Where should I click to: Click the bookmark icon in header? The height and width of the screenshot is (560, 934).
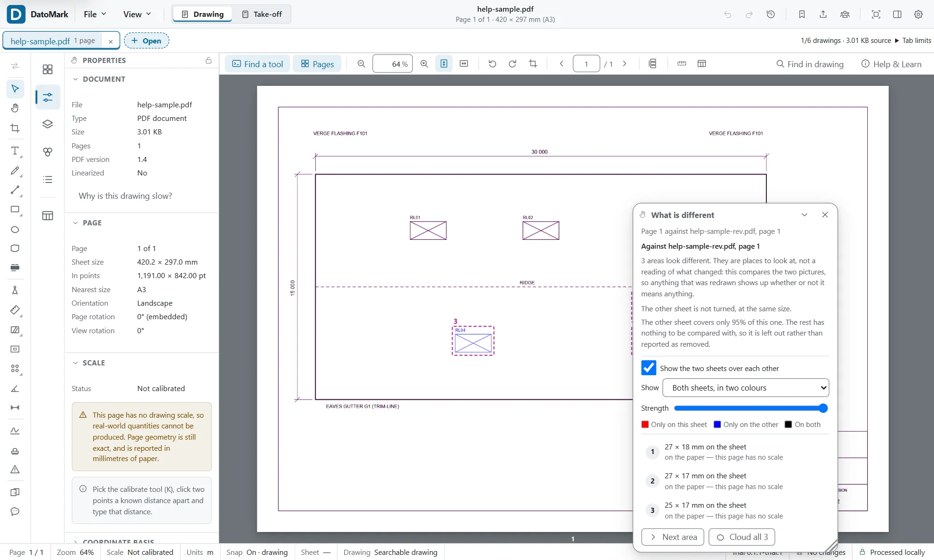click(x=802, y=14)
